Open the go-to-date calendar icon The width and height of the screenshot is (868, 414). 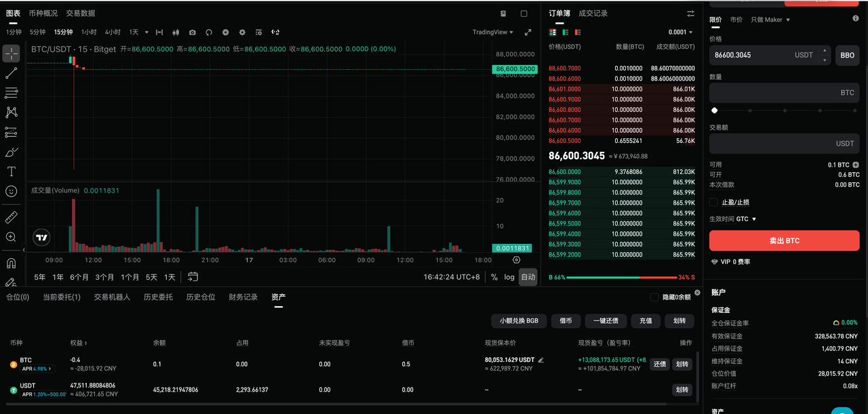click(x=193, y=276)
